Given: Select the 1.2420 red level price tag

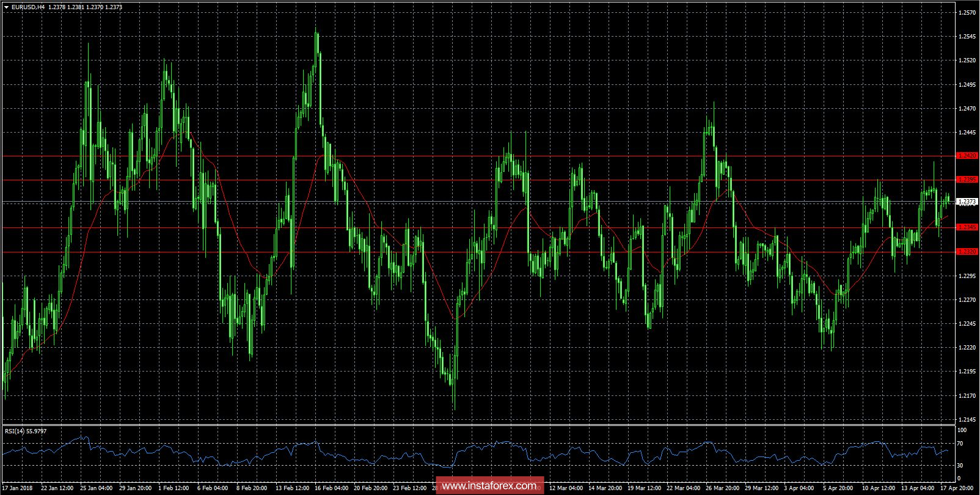Looking at the screenshot, I should 968,156.
